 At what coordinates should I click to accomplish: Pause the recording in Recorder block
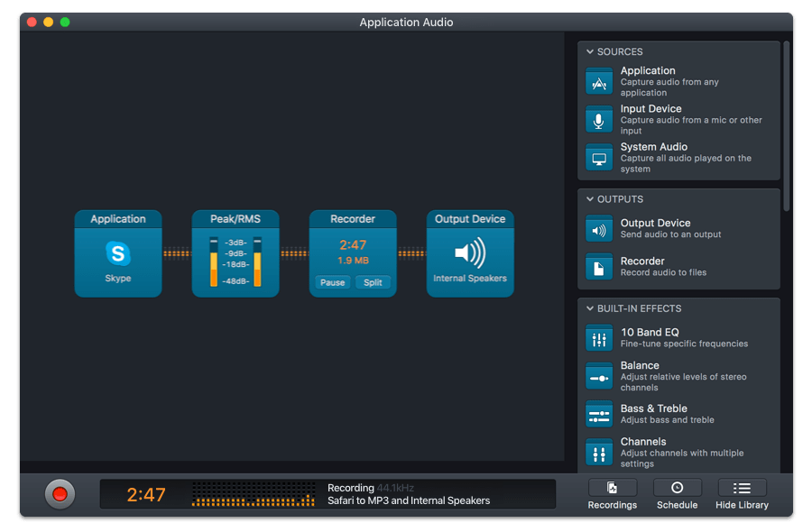coord(332,282)
